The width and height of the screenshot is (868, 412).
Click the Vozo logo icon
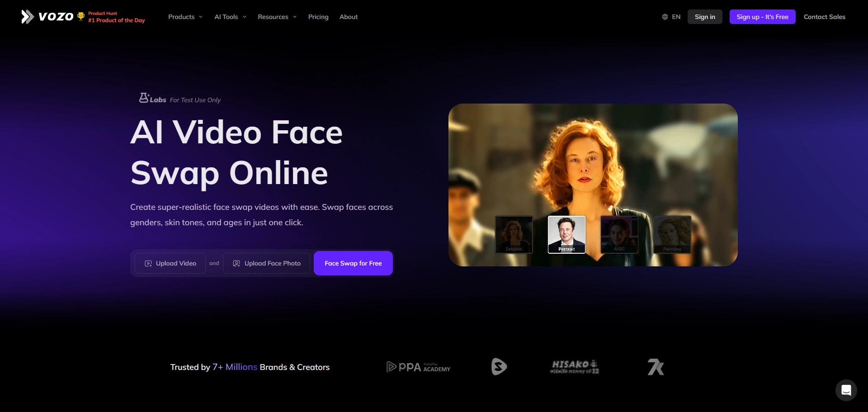(27, 17)
